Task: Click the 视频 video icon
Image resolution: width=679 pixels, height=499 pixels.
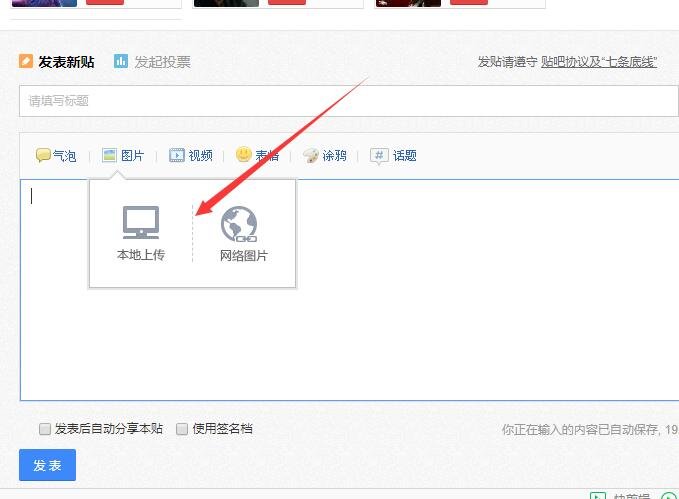Action: click(x=177, y=155)
